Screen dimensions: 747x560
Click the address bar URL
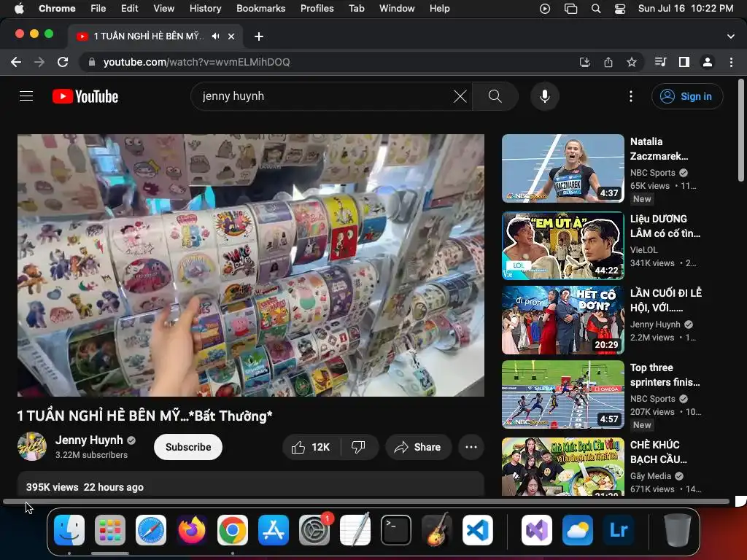click(x=196, y=62)
